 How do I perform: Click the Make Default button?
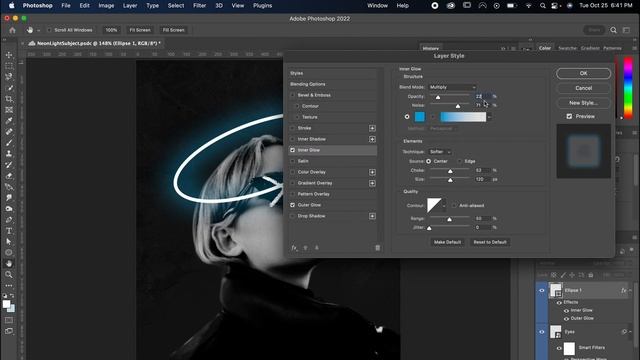[x=447, y=242]
